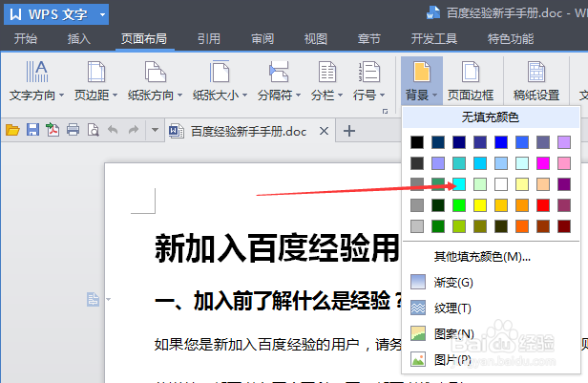Export to PDF using the PDF icon
Image resolution: width=588 pixels, height=383 pixels.
point(52,130)
